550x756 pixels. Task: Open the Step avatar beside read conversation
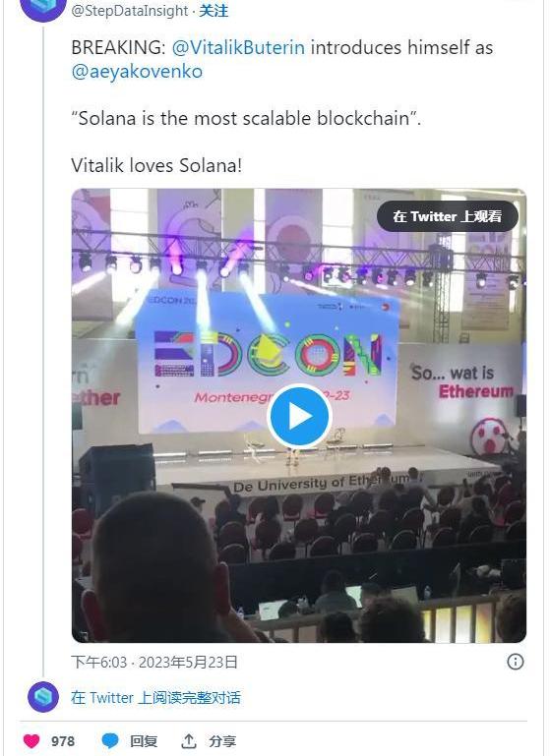[43, 697]
